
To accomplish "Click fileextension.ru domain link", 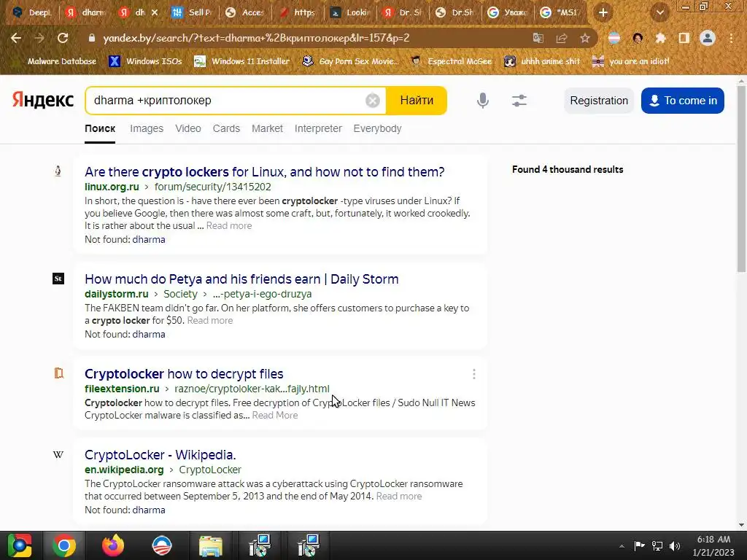I will pyautogui.click(x=122, y=389).
